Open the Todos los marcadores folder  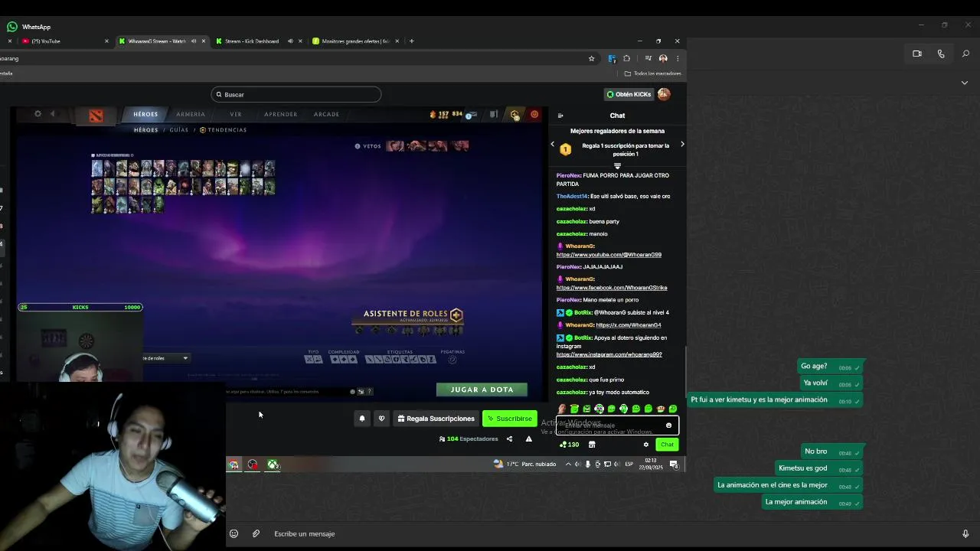pyautogui.click(x=652, y=73)
